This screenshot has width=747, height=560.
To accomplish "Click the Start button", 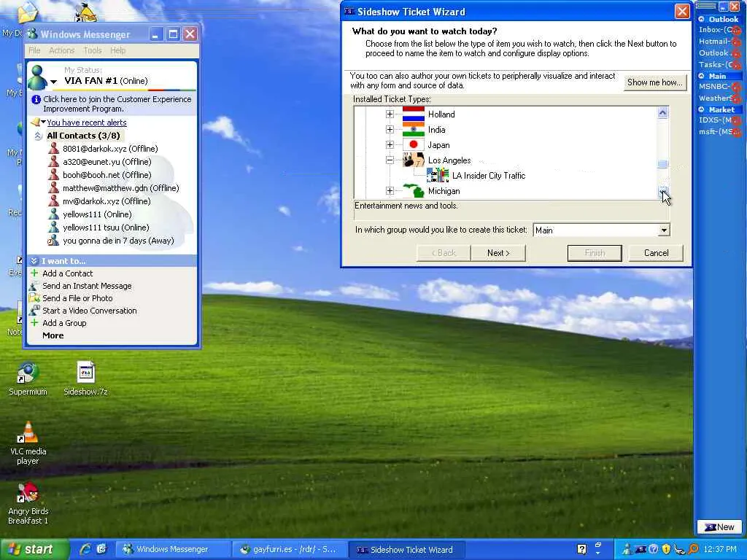I will point(34,549).
